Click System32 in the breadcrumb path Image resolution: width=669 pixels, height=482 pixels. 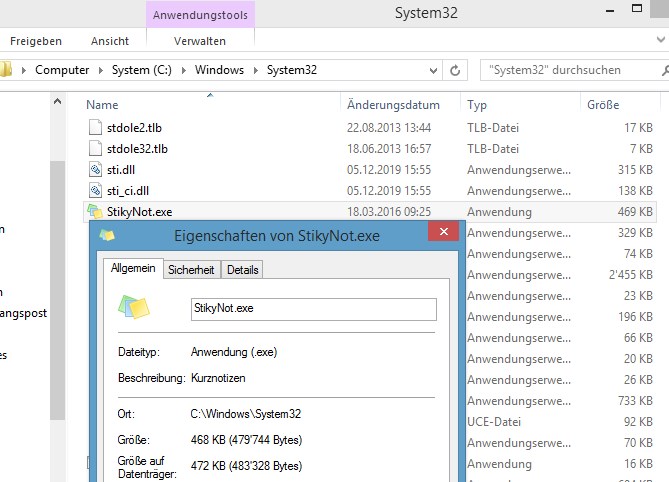[292, 70]
